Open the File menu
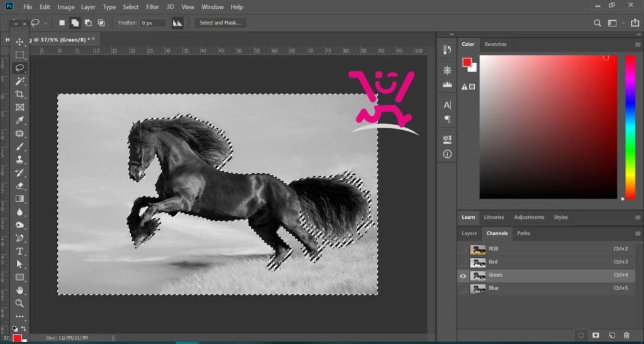Viewport: 644px width, 344px height. click(28, 7)
